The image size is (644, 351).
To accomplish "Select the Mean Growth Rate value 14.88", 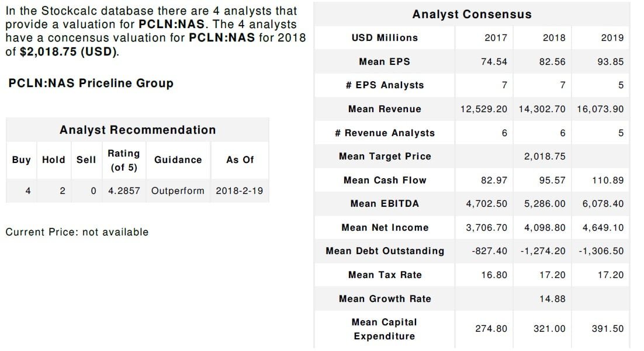I will point(553,299).
